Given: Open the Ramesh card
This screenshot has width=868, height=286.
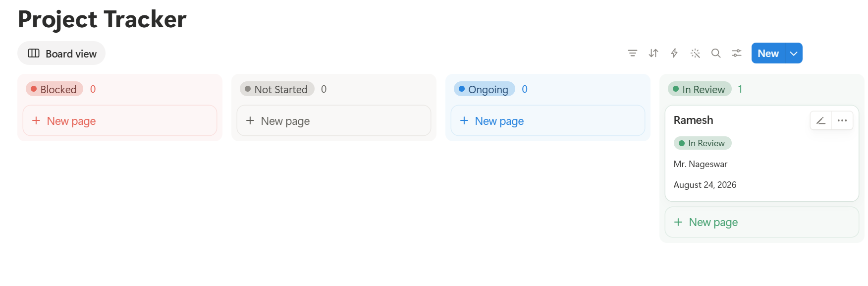Looking at the screenshot, I should (762, 153).
